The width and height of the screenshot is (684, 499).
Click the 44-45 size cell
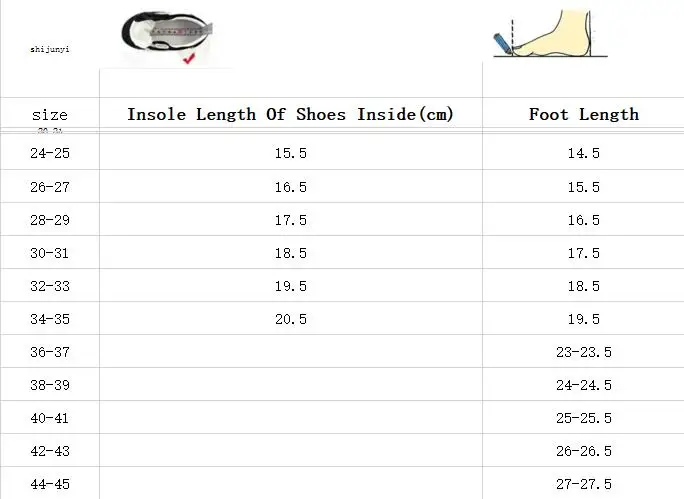[x=50, y=484]
